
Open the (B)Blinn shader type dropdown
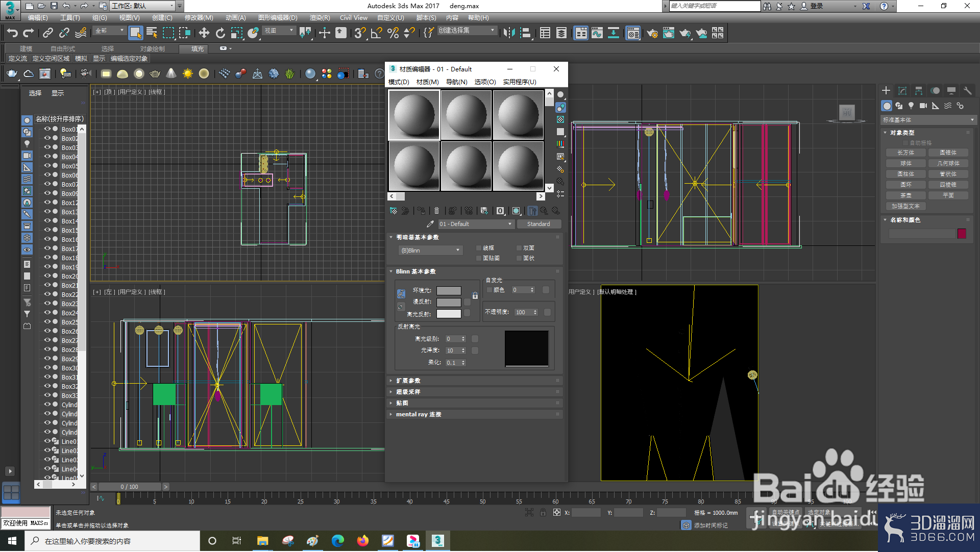click(430, 250)
